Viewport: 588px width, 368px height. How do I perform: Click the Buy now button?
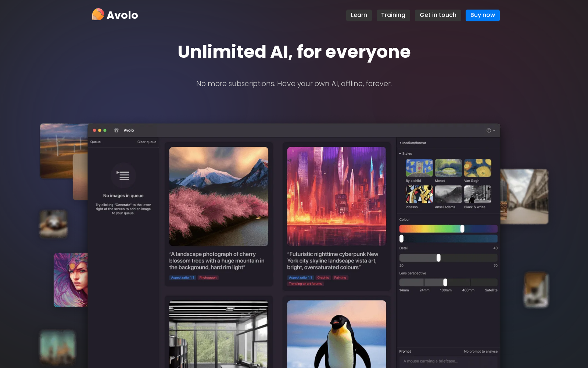[x=483, y=15]
